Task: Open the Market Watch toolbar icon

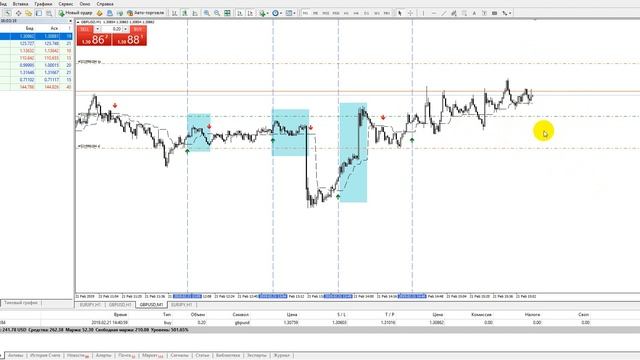Action: click(x=8, y=13)
